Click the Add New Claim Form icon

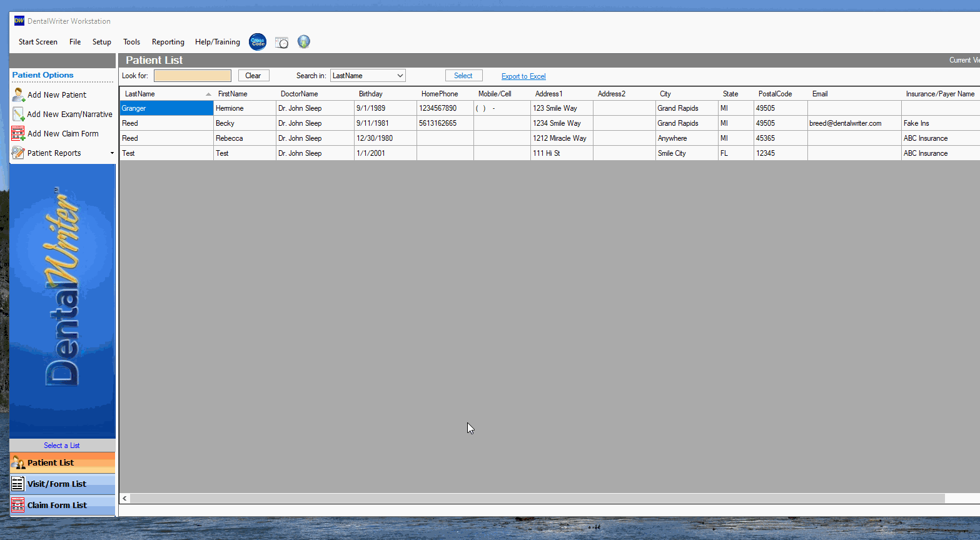coord(19,134)
